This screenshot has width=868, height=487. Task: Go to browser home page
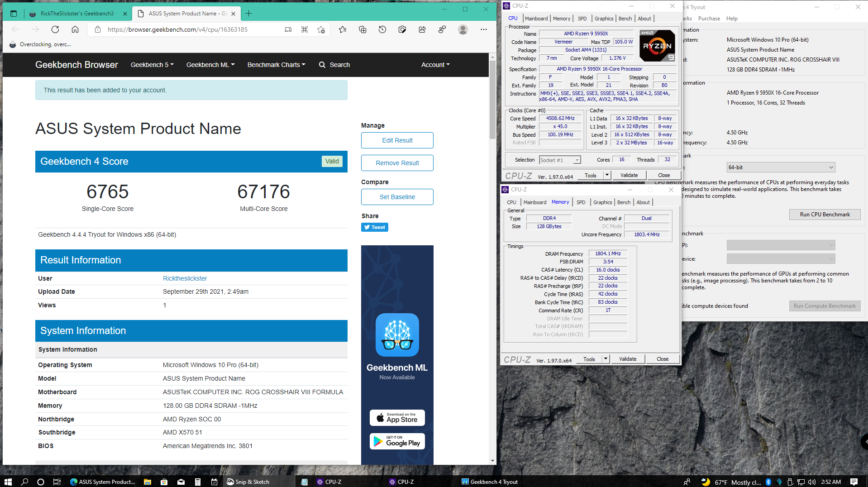[75, 29]
